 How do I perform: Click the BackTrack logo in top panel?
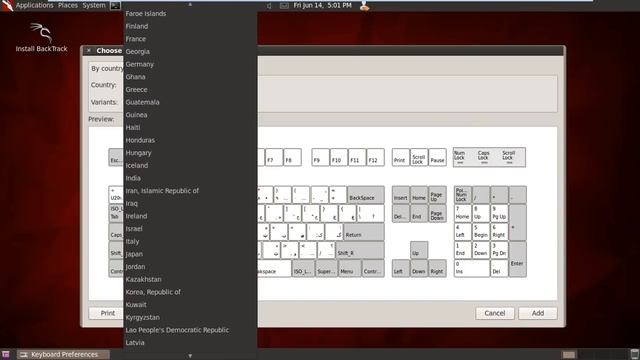tap(7, 5)
